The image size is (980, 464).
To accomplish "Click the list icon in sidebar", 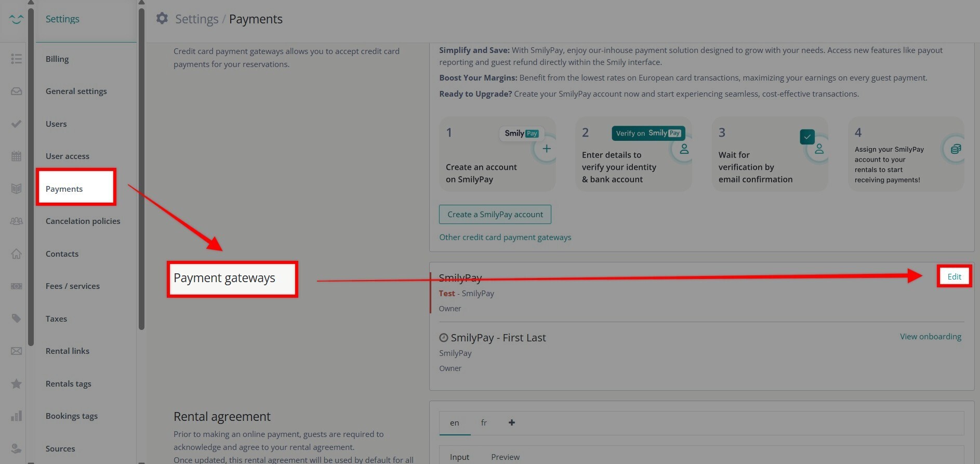I will point(16,59).
